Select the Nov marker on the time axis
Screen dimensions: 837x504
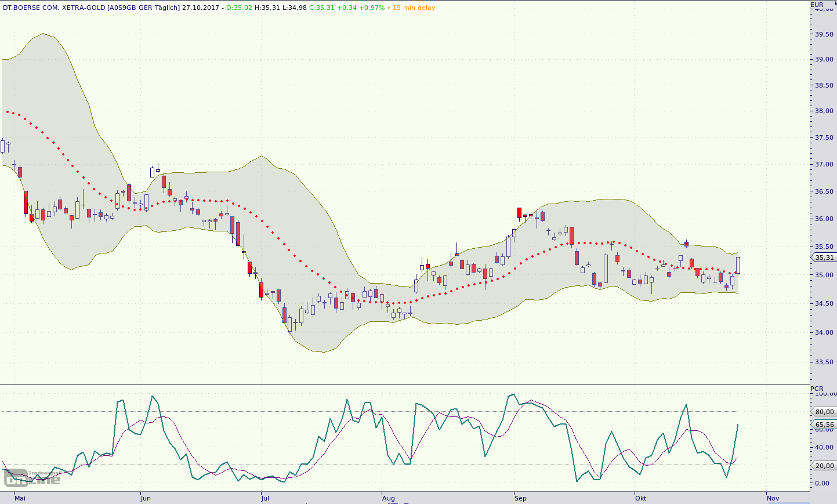pos(773,498)
